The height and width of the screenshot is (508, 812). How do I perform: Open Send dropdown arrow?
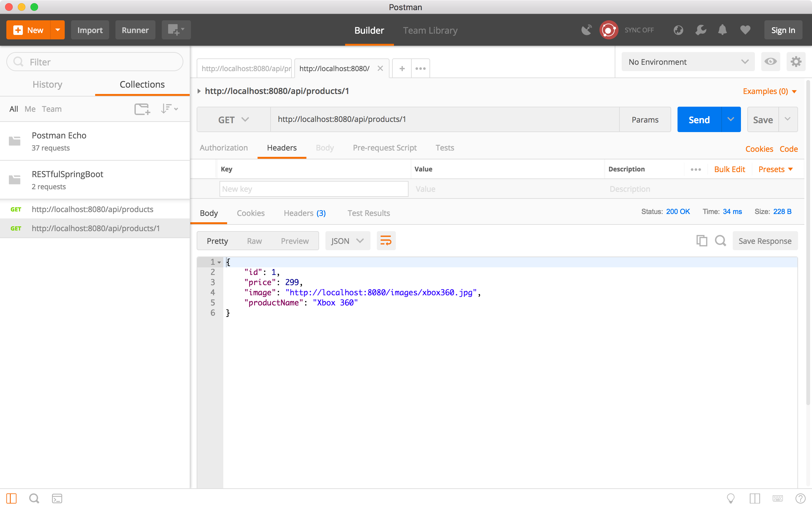[730, 119]
